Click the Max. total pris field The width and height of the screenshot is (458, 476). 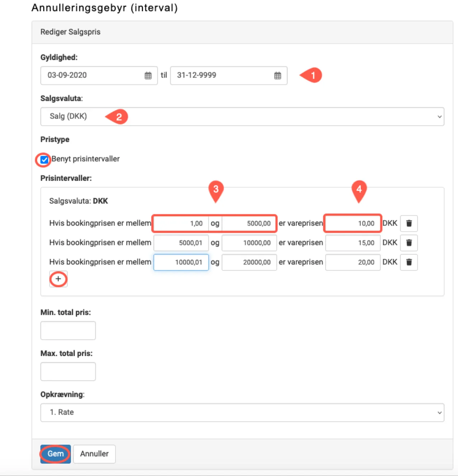click(68, 372)
